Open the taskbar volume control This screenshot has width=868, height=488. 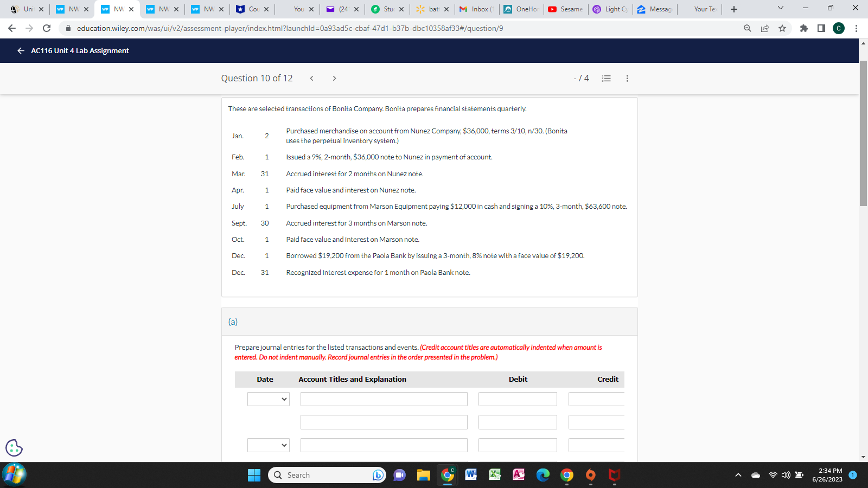click(786, 475)
